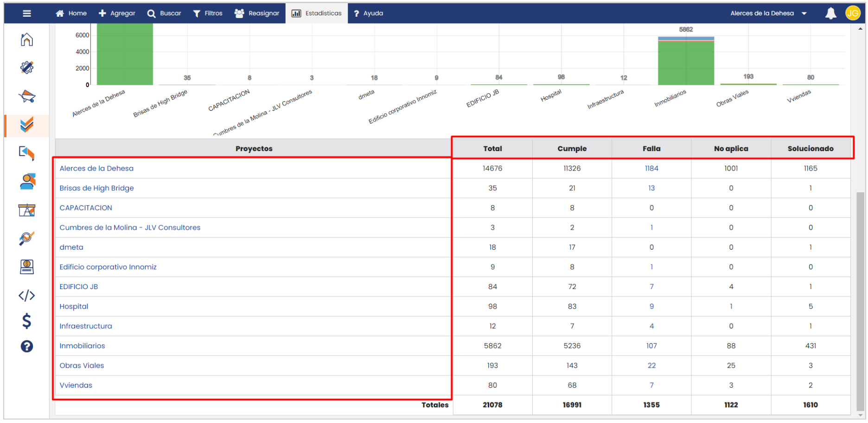The image size is (868, 423).
Task: Click Agregar in the top navigation
Action: coord(117,13)
